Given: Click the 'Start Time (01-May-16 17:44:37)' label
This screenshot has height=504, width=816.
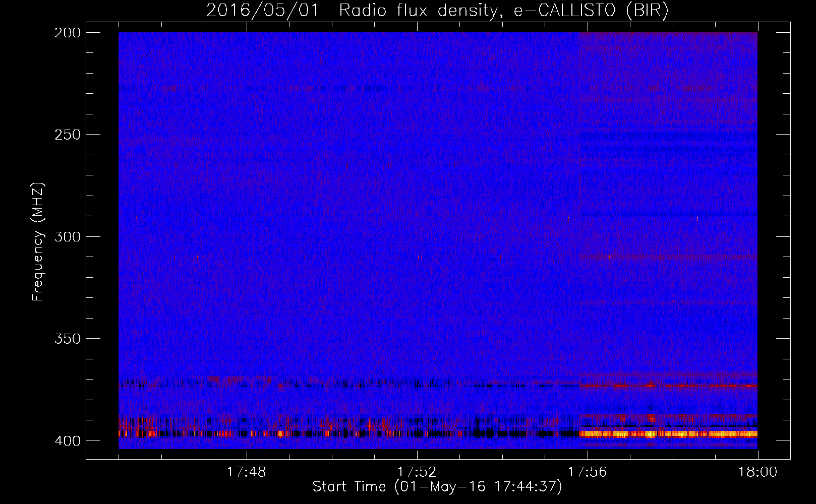Looking at the screenshot, I should coord(437,487).
